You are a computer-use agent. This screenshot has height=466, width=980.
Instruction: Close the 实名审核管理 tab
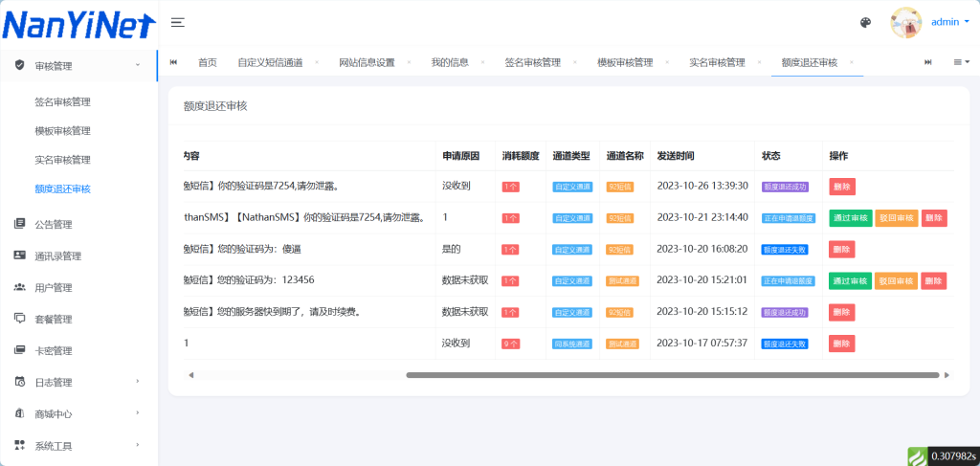(x=759, y=62)
